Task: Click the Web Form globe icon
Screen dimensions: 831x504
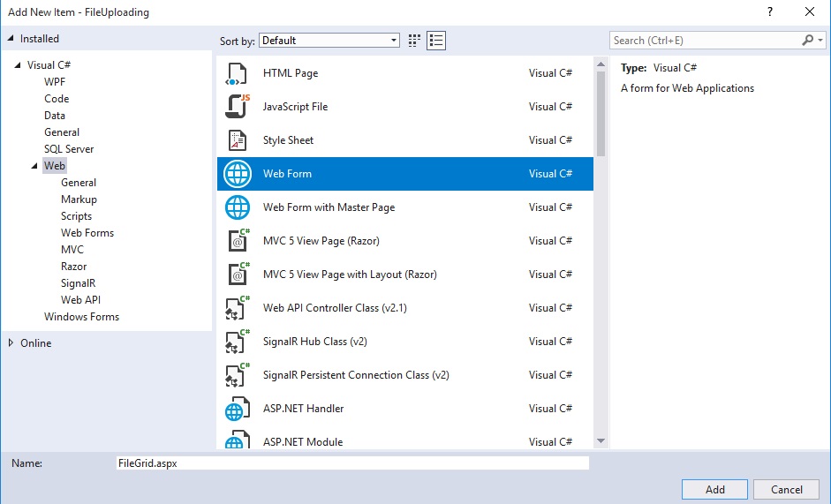Action: [x=237, y=174]
